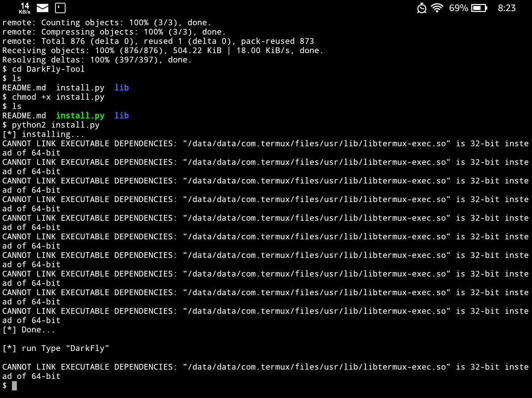532x398 pixels.
Task: Tap the mail notification icon
Action: point(43,8)
